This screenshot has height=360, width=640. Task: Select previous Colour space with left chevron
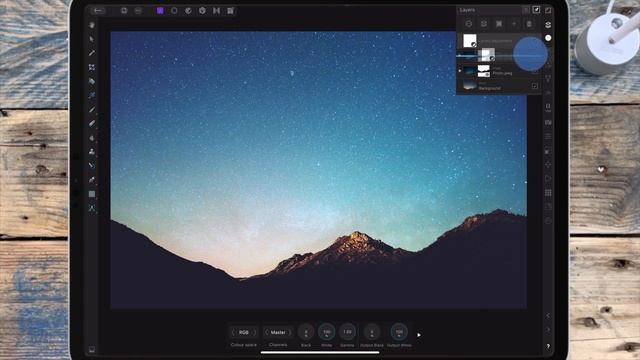233,333
